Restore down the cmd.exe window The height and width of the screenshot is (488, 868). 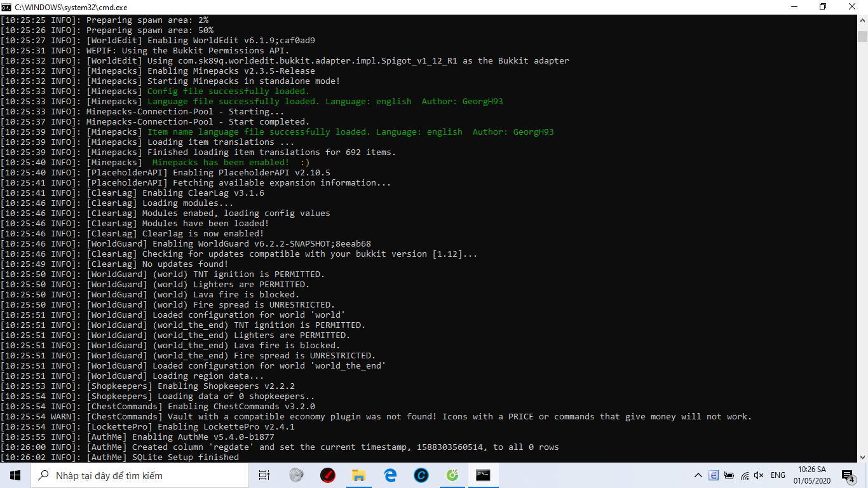coord(823,6)
